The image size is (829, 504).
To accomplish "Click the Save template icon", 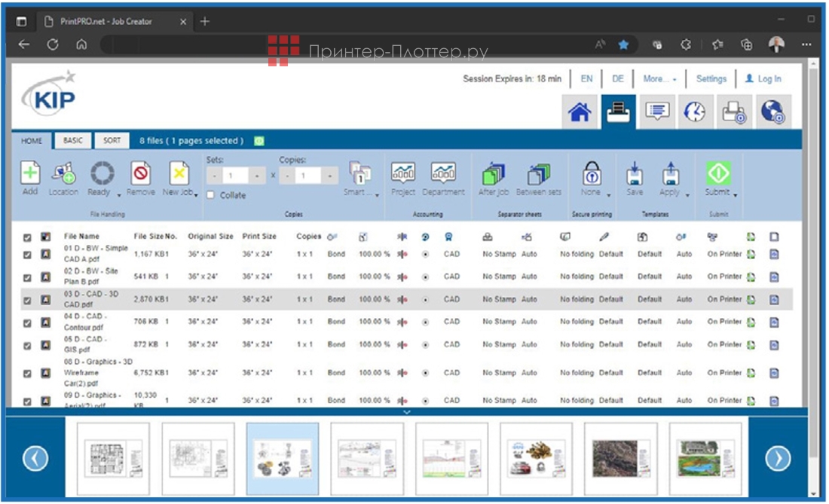I will [x=636, y=176].
